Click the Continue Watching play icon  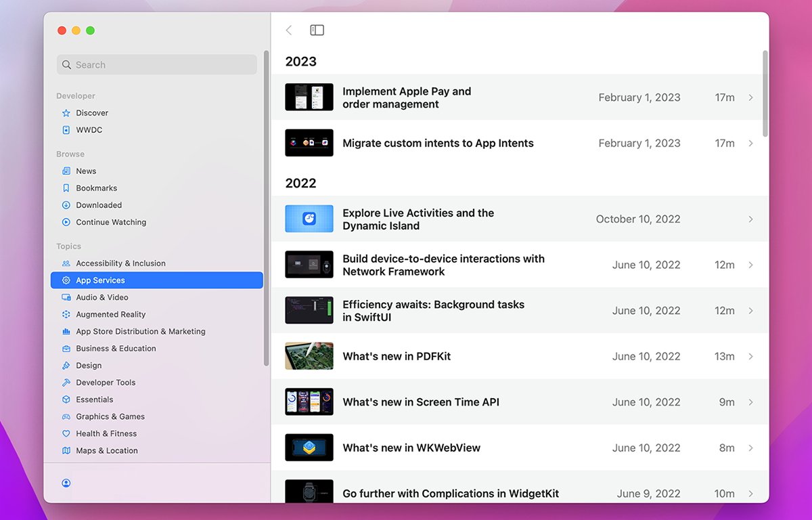[x=66, y=222]
